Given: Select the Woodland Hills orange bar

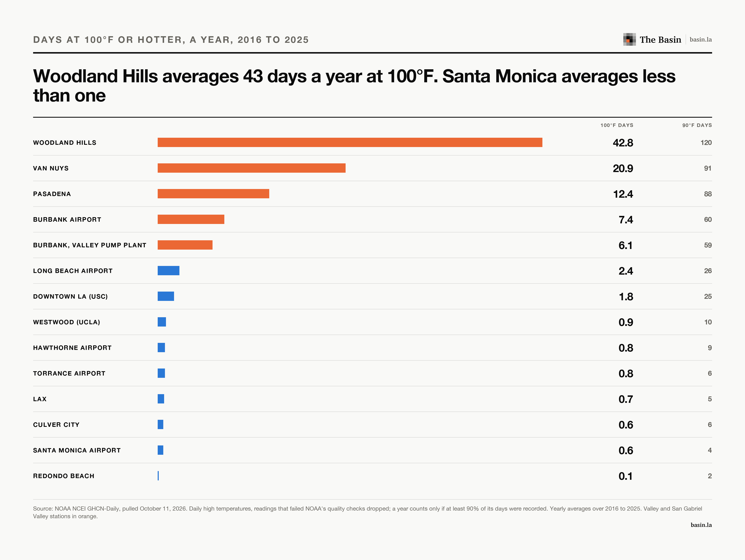Looking at the screenshot, I should coord(350,142).
